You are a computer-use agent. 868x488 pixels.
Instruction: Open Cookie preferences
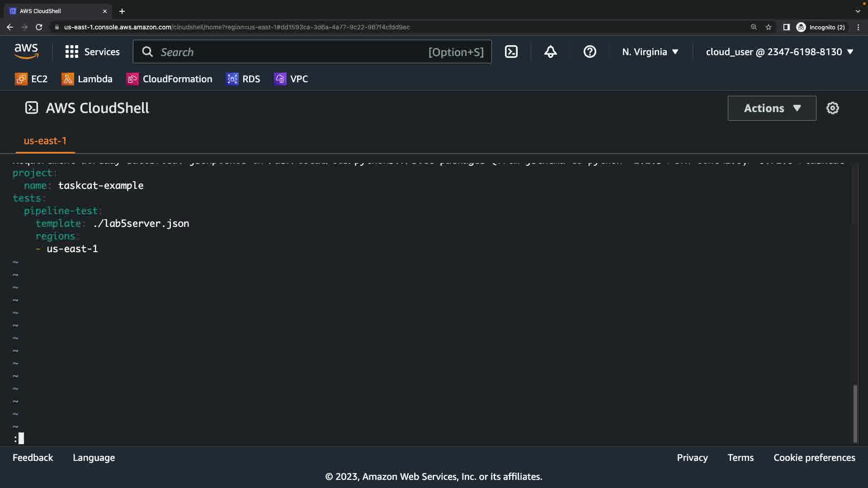click(x=814, y=458)
